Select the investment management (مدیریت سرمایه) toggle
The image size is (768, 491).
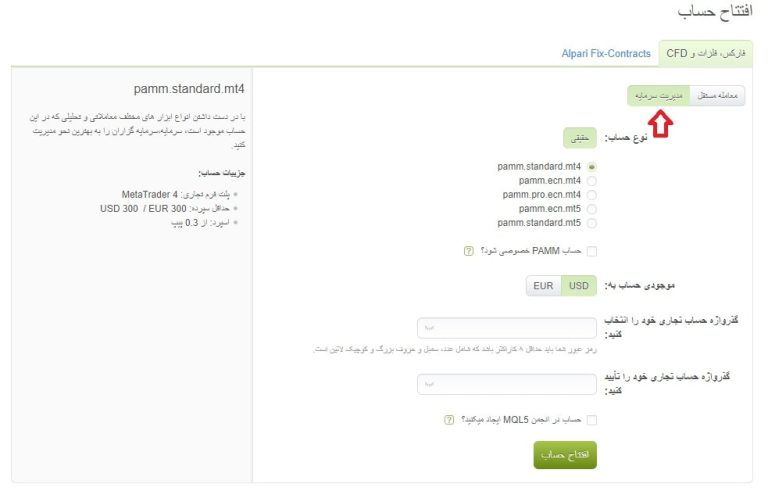pyautogui.click(x=658, y=96)
